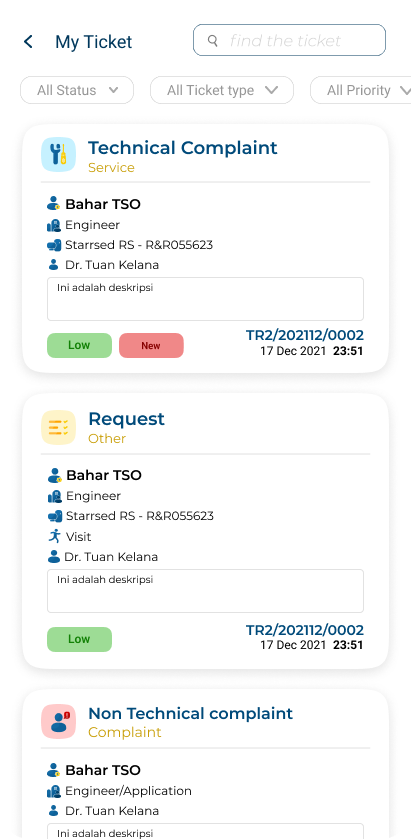The width and height of the screenshot is (411, 839).
Task: Click description box in Technical Complaint card
Action: tap(206, 299)
